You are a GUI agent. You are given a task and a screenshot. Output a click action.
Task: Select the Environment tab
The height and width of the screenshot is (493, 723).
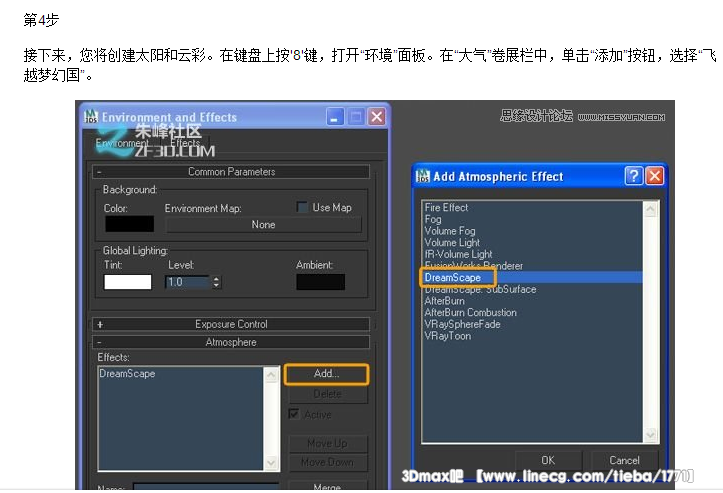(x=122, y=144)
